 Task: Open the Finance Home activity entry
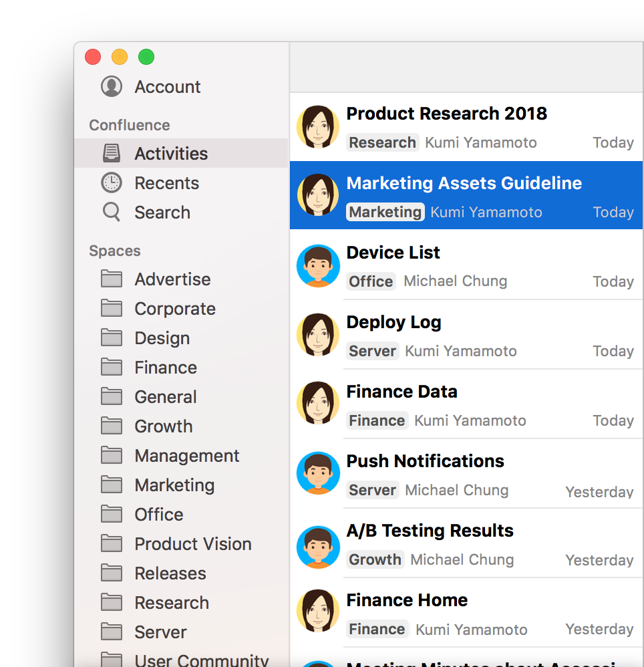[x=407, y=600]
